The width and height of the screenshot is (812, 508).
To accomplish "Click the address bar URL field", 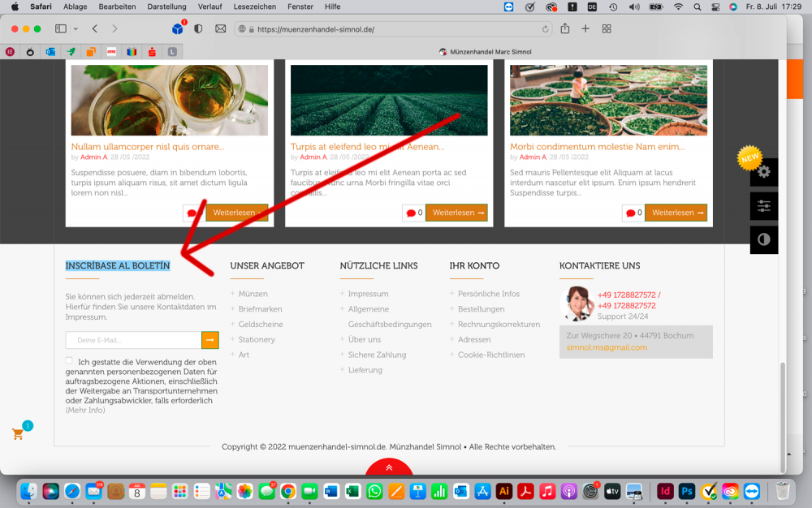I will coord(394,29).
